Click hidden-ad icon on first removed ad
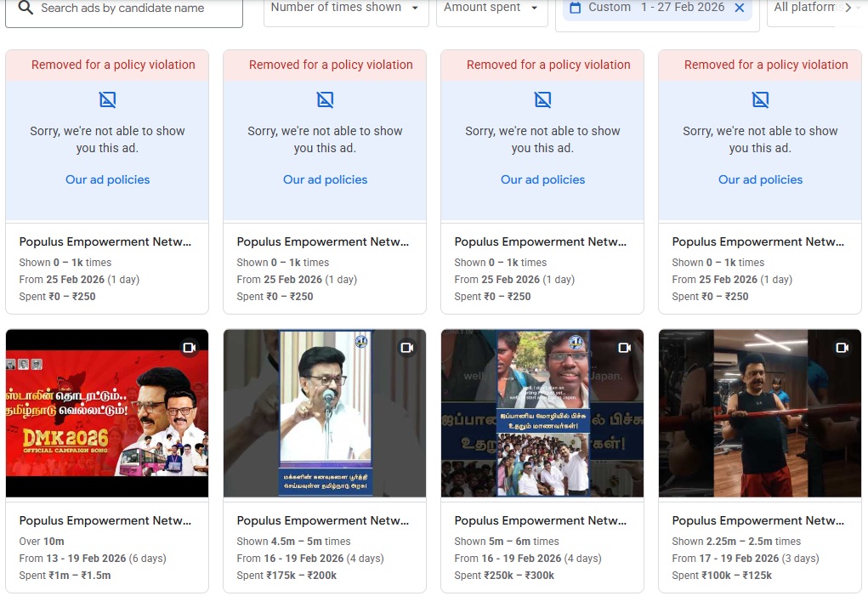The height and width of the screenshot is (596, 868). [107, 100]
